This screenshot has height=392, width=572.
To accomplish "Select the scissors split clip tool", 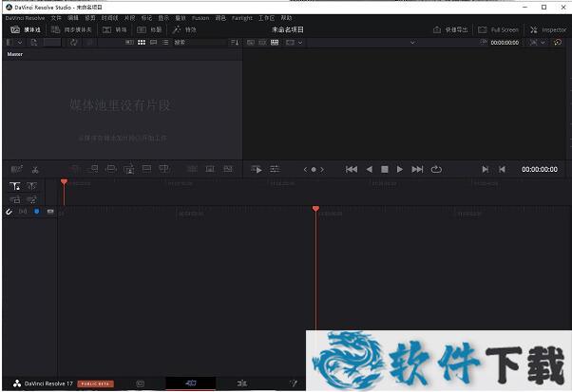I will click(x=34, y=169).
